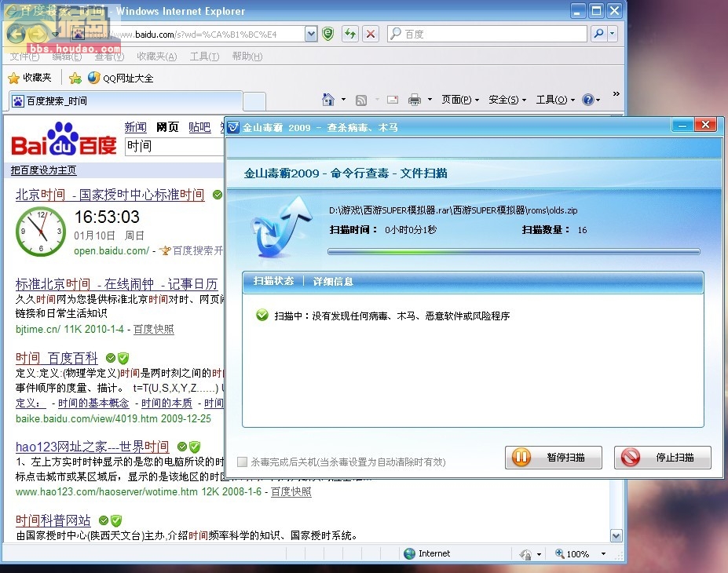Open the 收藏夹(A) menu
728x573 pixels.
click(x=157, y=57)
